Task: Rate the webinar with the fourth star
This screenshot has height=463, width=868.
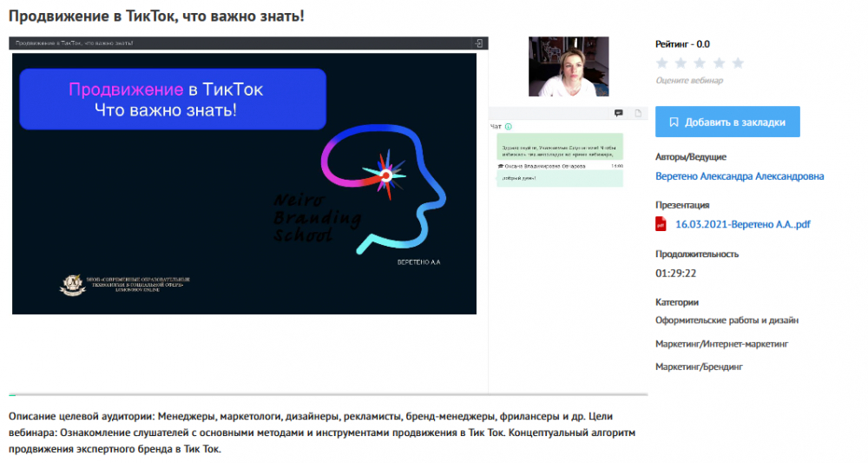Action: click(x=720, y=63)
